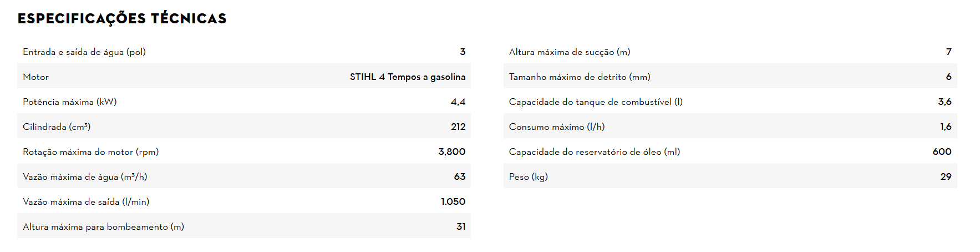Image resolution: width=980 pixels, height=252 pixels.
Task: Select the Tamanho máximo de detrito label
Action: pyautogui.click(x=580, y=77)
